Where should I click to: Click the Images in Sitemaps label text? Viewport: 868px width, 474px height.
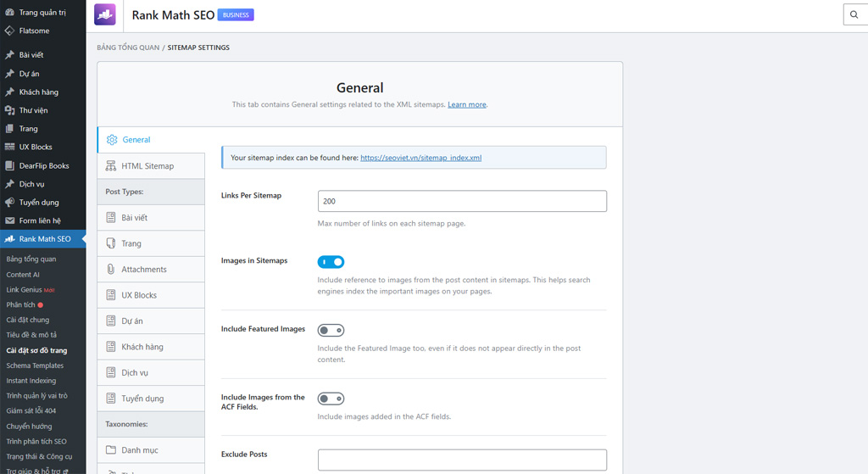tap(254, 260)
